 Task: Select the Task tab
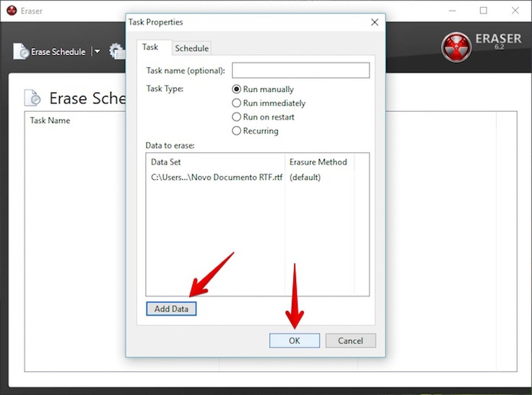click(x=153, y=48)
